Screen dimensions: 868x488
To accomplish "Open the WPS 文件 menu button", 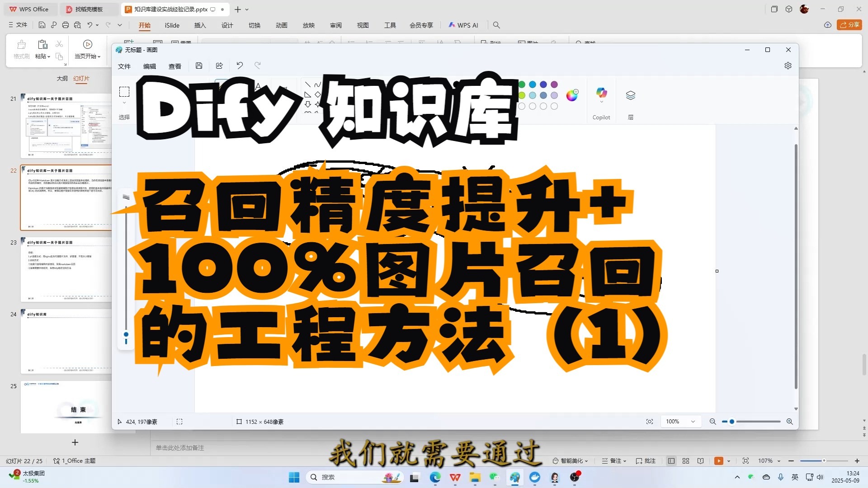I will click(x=18, y=25).
